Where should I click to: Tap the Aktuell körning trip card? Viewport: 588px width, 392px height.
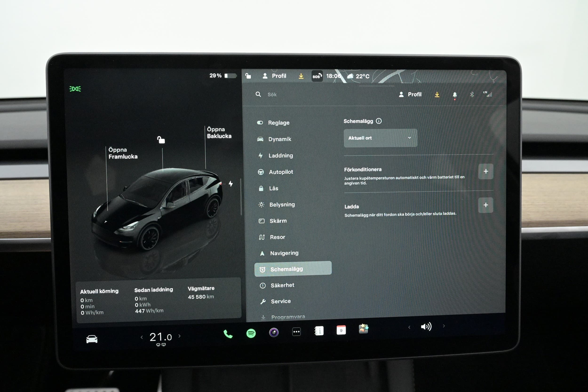click(99, 302)
